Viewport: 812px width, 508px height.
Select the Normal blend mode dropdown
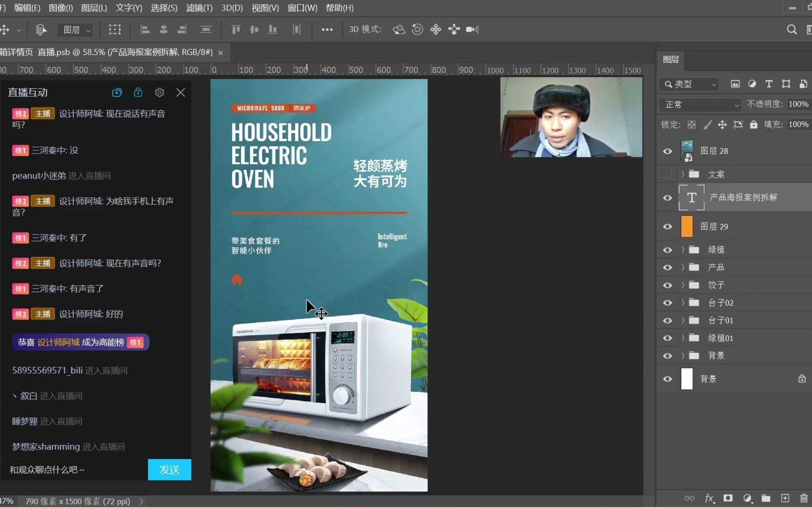[x=699, y=104]
